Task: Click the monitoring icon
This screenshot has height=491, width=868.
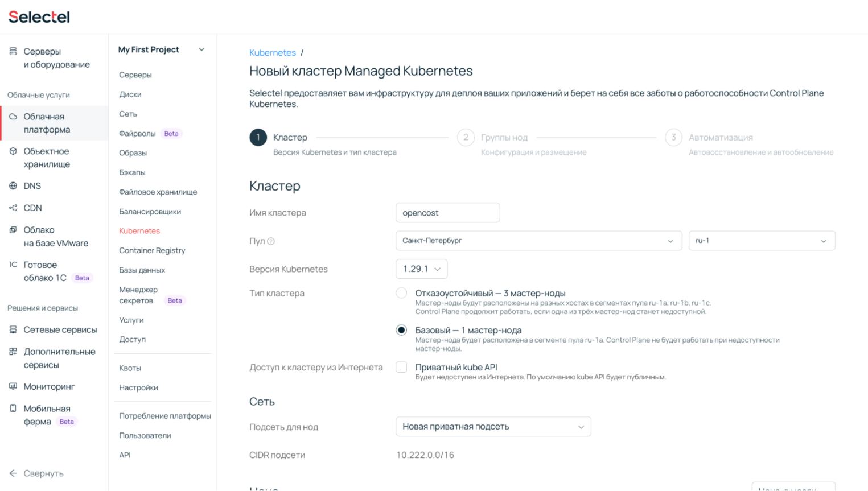Action: [13, 386]
